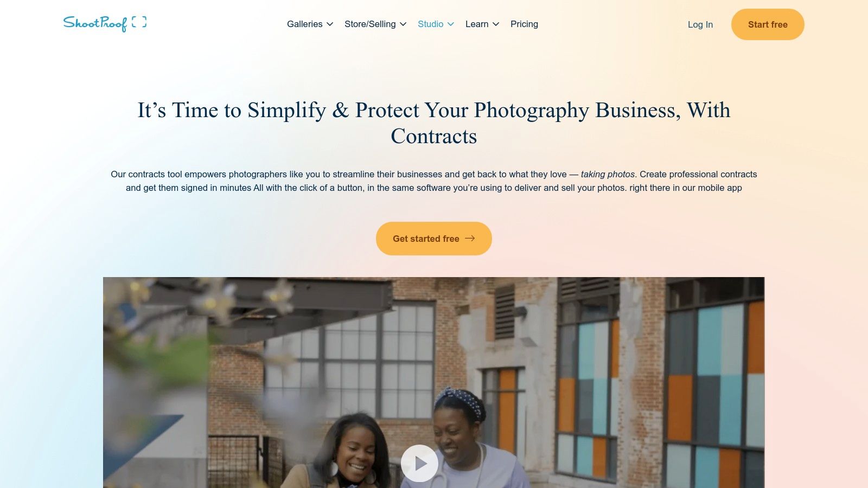Click the Get started free button
The width and height of the screenshot is (868, 488).
(x=434, y=239)
